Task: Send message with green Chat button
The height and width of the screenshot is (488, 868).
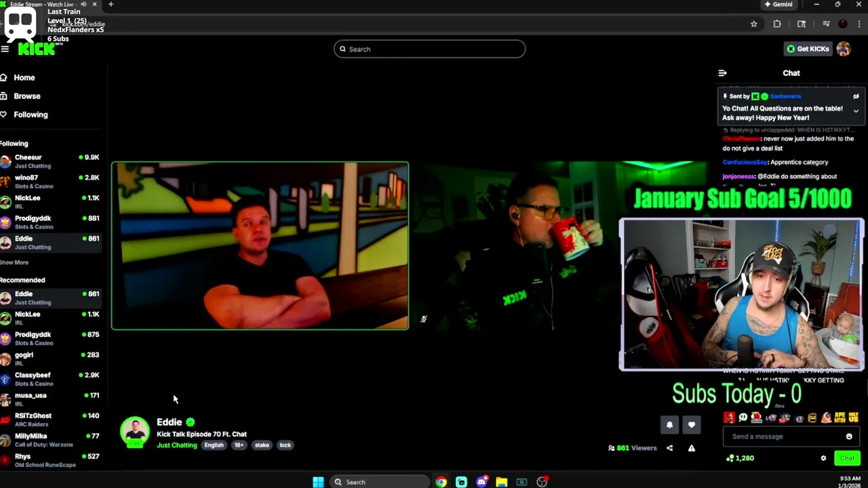Action: click(x=847, y=458)
